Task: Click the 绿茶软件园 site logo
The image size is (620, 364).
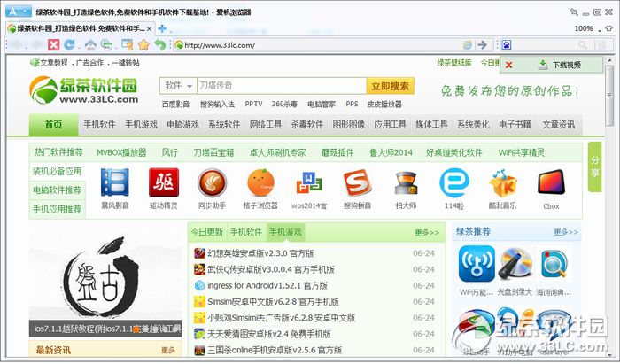Action: [x=84, y=90]
